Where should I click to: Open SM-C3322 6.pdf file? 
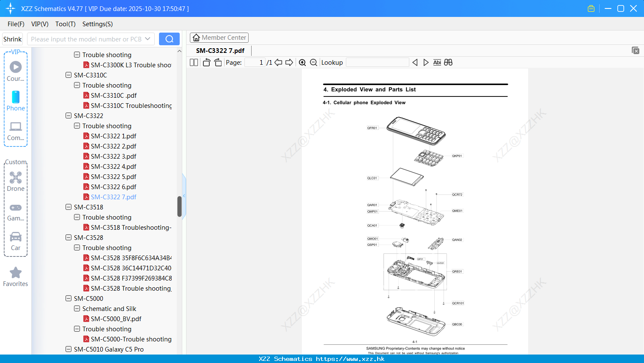click(x=113, y=187)
